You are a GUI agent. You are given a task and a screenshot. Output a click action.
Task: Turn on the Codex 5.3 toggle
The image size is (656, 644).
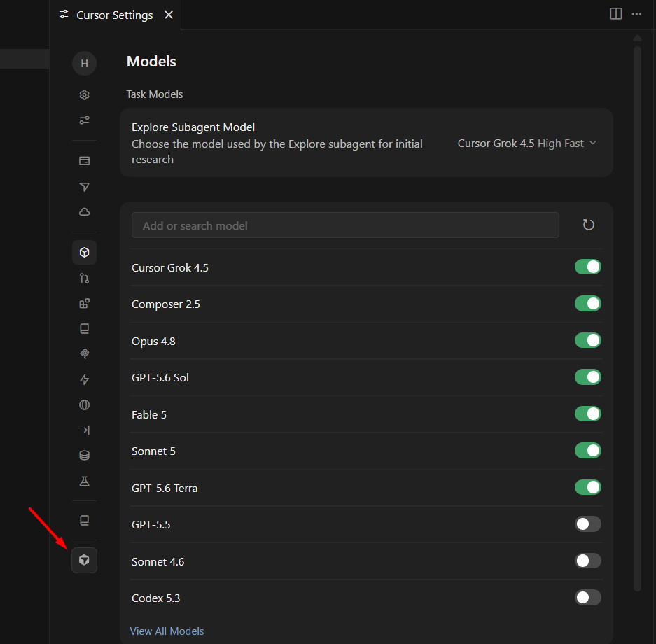coord(588,598)
